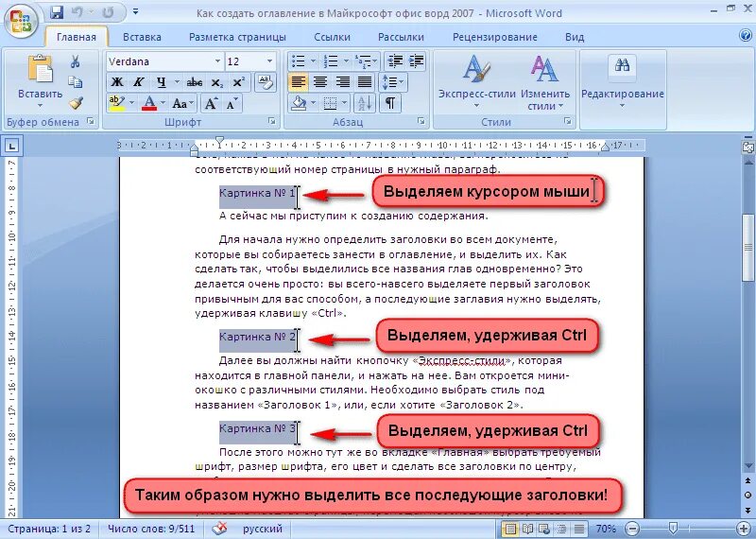Switch to Главная tab
This screenshot has width=756, height=539.
76,37
